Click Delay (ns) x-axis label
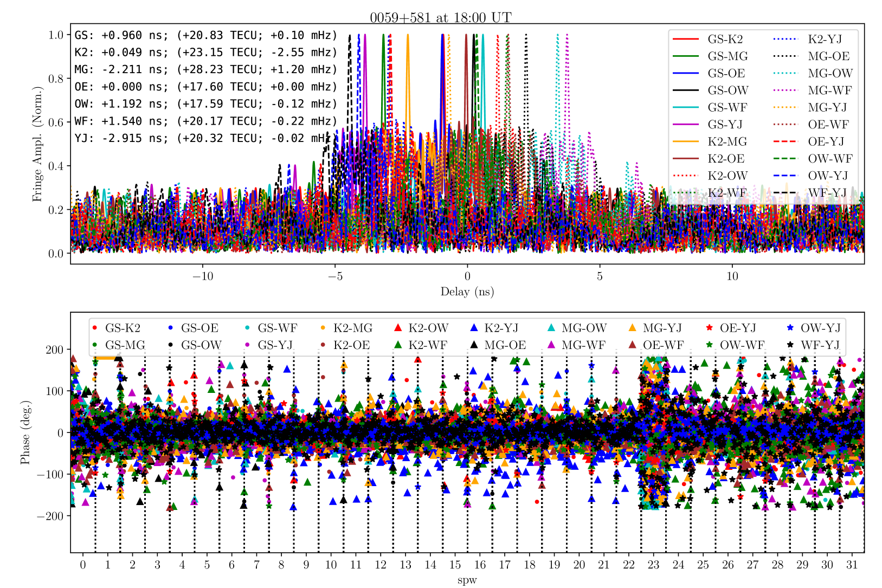 tap(467, 292)
